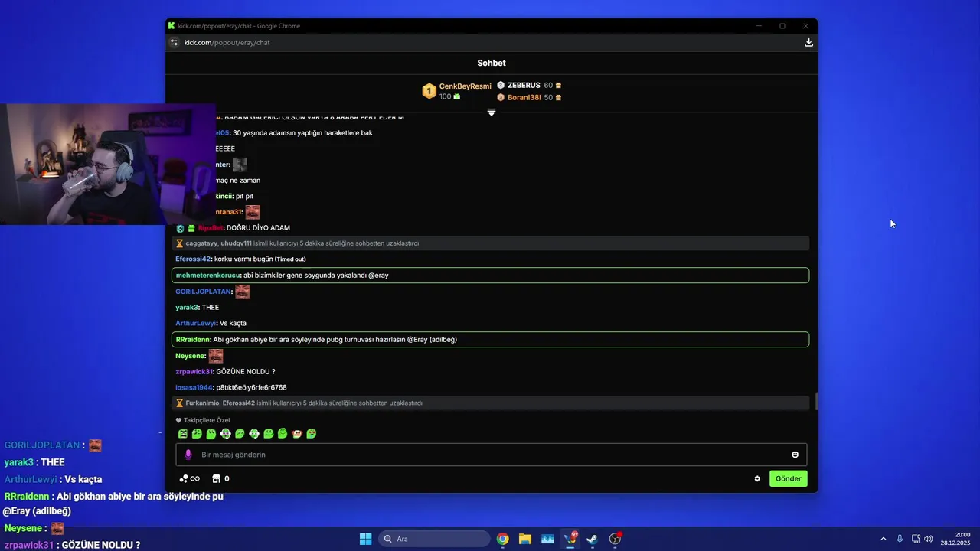Open Steam from taskbar

[593, 539]
